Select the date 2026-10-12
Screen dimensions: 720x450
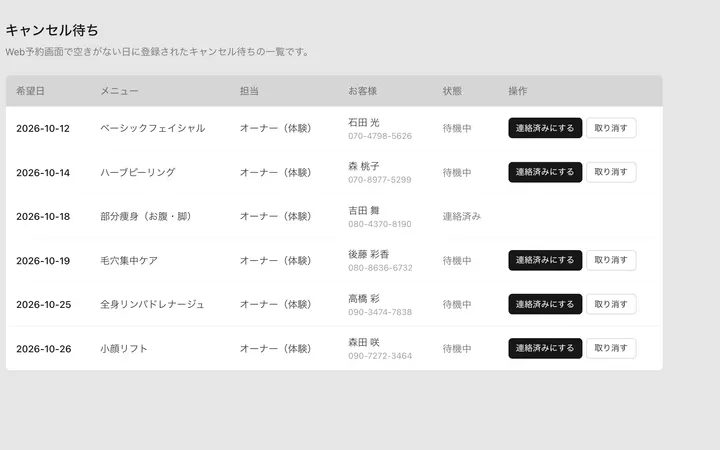click(x=43, y=129)
